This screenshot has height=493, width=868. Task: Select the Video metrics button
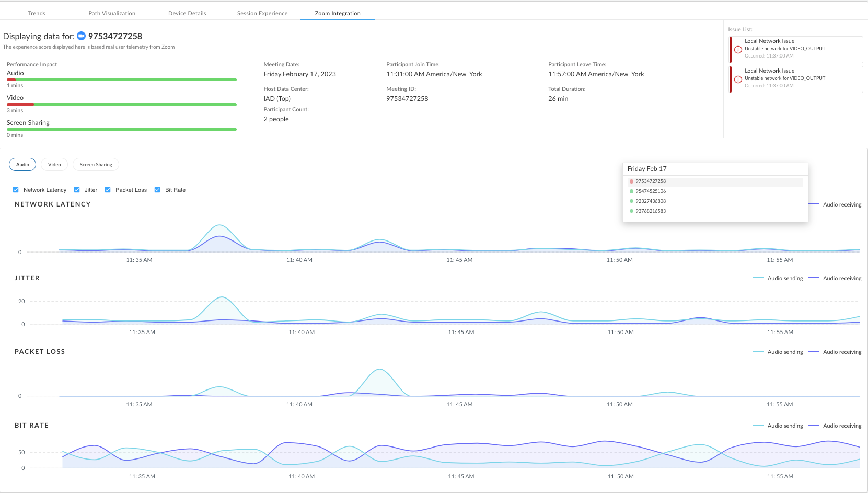point(54,165)
